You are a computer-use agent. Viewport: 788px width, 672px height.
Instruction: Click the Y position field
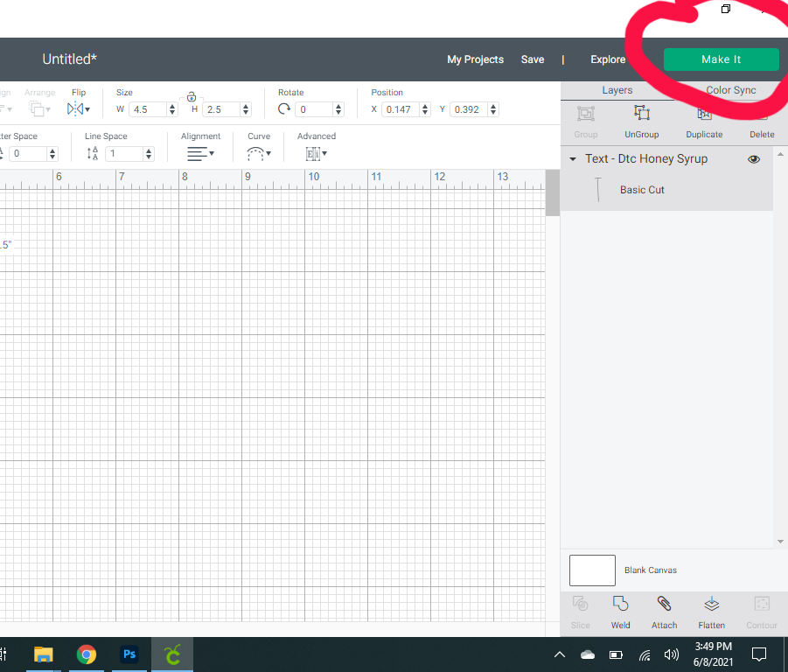(469, 109)
